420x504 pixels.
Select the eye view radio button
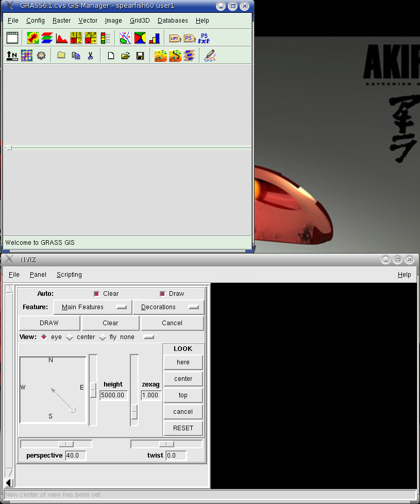coord(44,337)
